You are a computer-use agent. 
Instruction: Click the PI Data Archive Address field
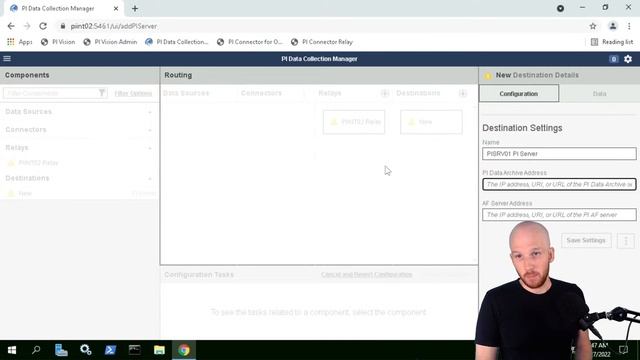pos(559,184)
